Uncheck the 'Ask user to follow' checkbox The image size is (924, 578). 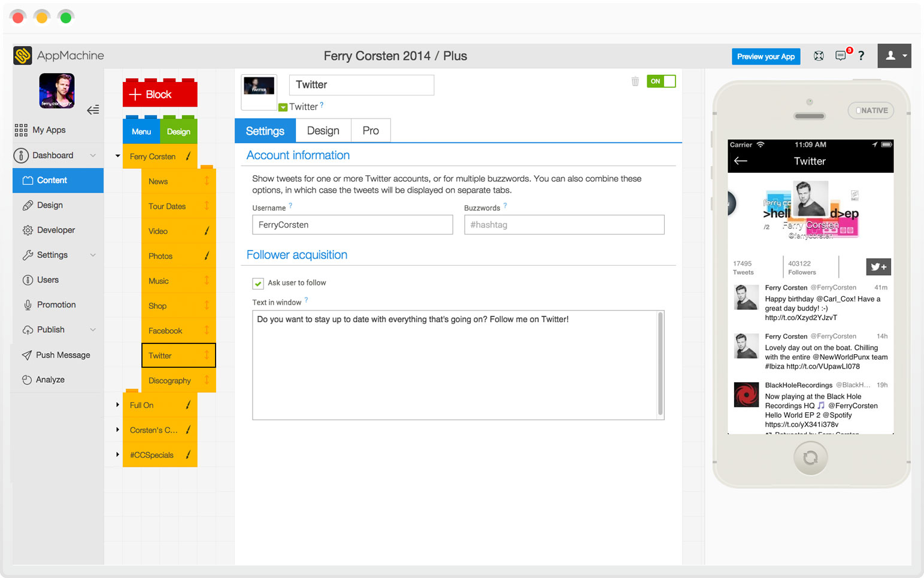[257, 283]
